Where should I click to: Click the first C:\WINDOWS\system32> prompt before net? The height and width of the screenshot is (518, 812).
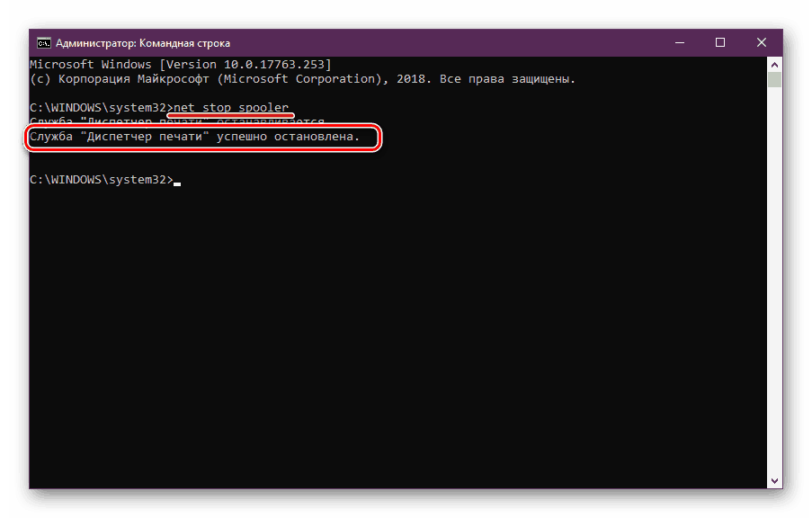101,107
